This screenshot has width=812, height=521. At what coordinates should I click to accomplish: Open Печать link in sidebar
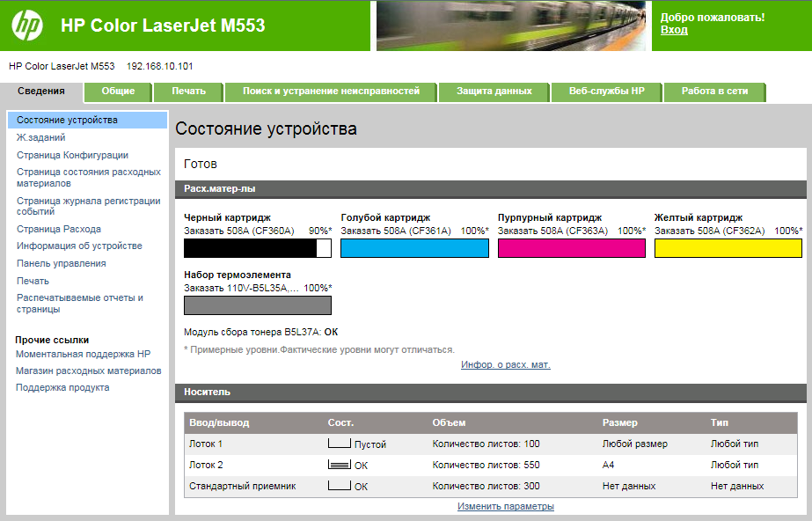pyautogui.click(x=33, y=281)
